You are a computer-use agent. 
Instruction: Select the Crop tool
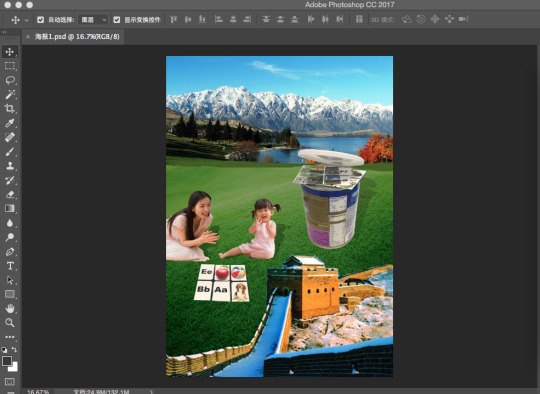click(x=10, y=108)
